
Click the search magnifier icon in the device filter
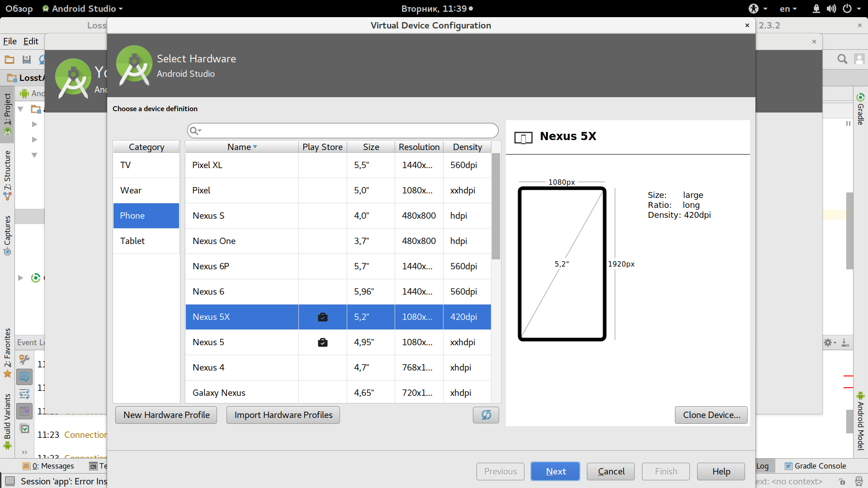pos(194,131)
